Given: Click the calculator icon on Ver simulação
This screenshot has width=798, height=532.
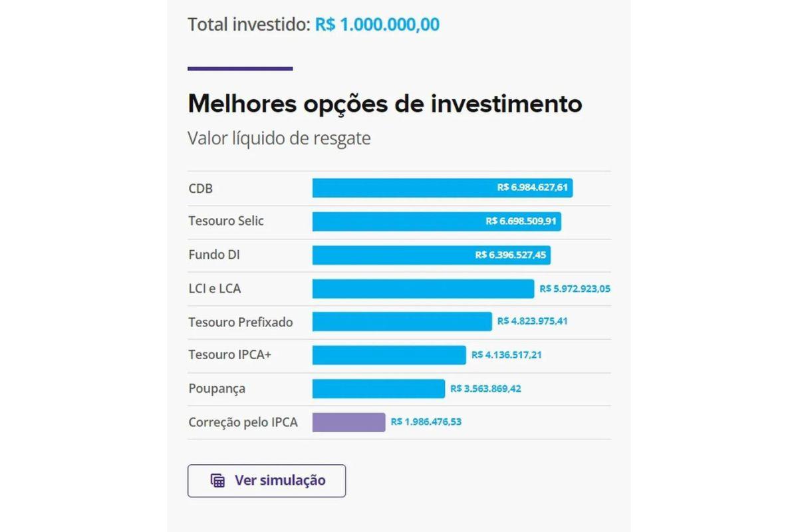Looking at the screenshot, I should tap(218, 480).
